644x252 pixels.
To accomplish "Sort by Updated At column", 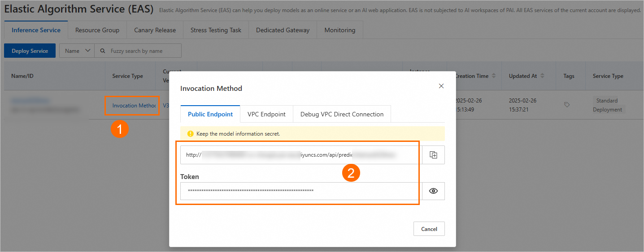I will 542,76.
